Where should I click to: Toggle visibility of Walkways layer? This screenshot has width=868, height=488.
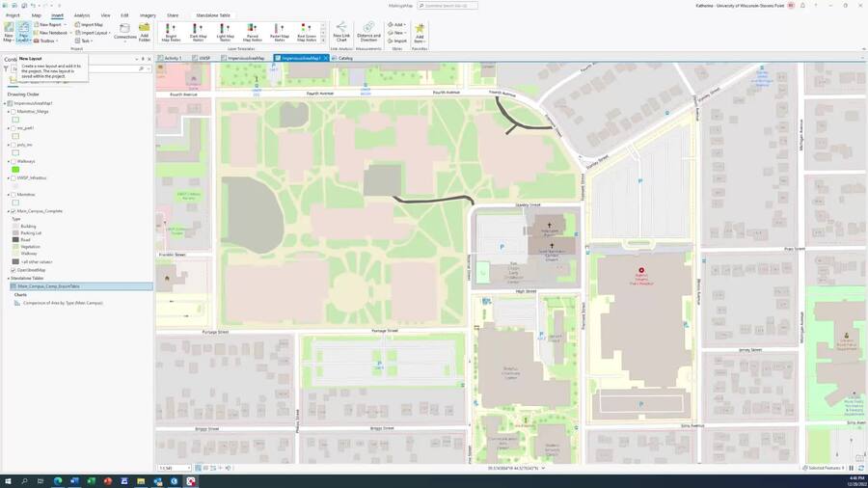click(14, 162)
